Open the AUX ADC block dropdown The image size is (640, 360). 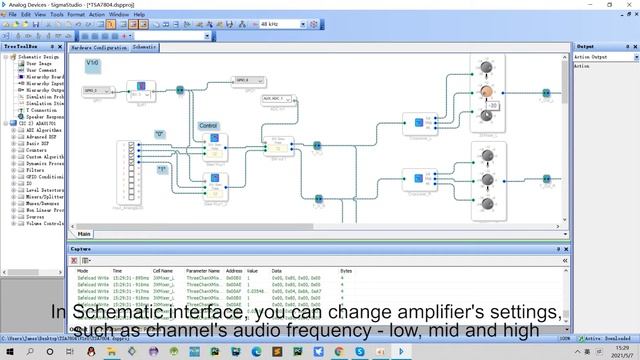[x=288, y=99]
